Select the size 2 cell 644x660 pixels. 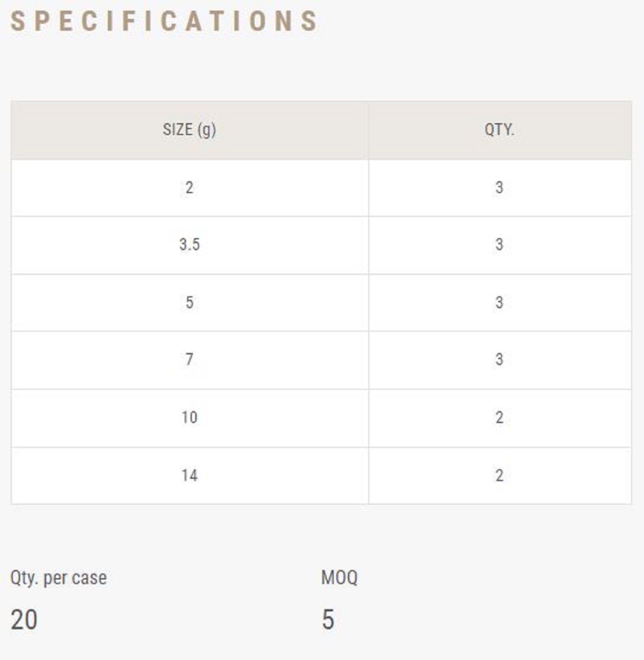click(x=189, y=188)
